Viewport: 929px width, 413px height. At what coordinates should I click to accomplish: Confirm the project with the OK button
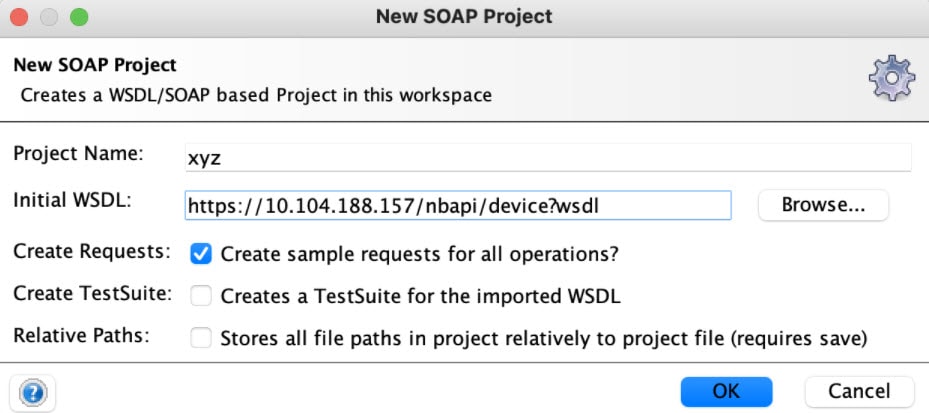pos(726,392)
